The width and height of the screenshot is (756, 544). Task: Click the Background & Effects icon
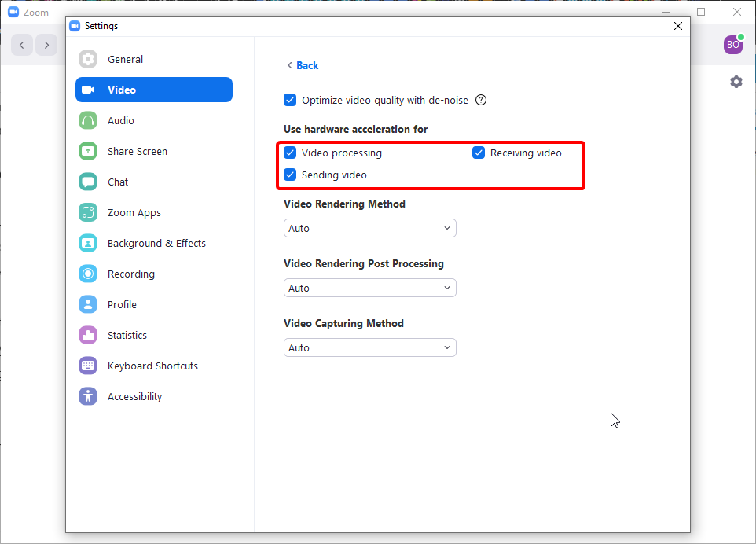pos(88,243)
